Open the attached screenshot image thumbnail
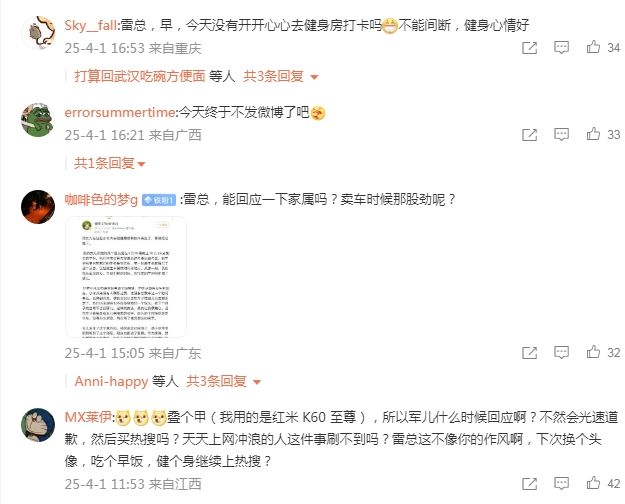Image resolution: width=625 pixels, height=504 pixels. [126, 277]
